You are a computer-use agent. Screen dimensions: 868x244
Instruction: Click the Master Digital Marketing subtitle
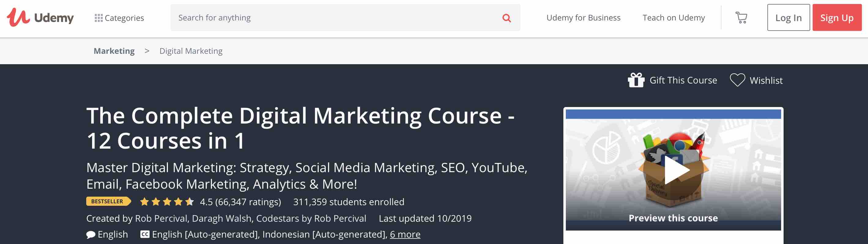[x=307, y=176]
